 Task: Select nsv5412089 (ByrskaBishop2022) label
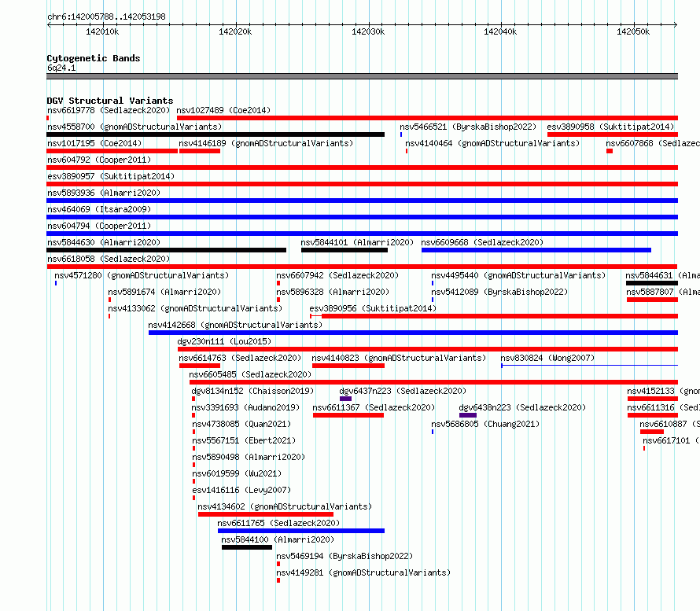tap(499, 292)
